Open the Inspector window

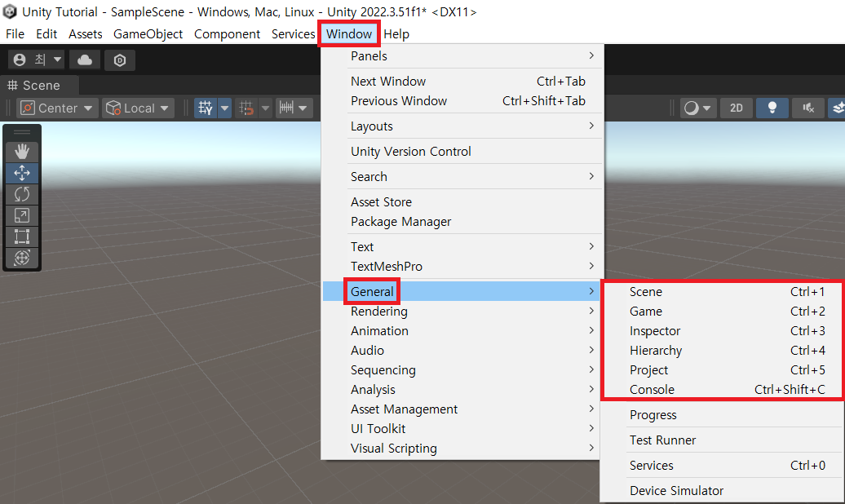coord(723,331)
